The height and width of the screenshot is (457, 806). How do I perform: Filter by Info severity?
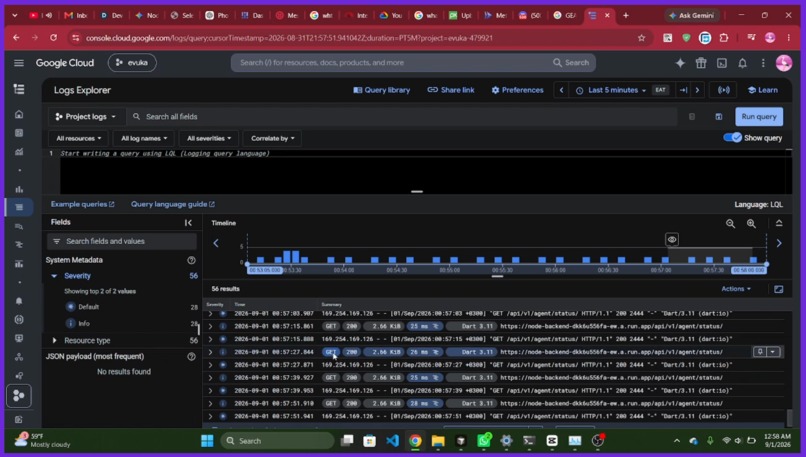pos(84,323)
